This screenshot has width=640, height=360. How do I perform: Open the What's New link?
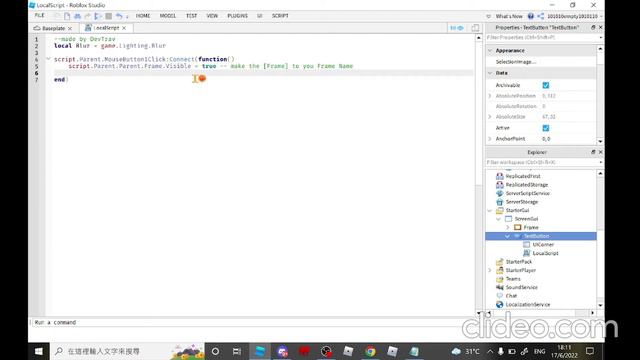click(x=509, y=16)
